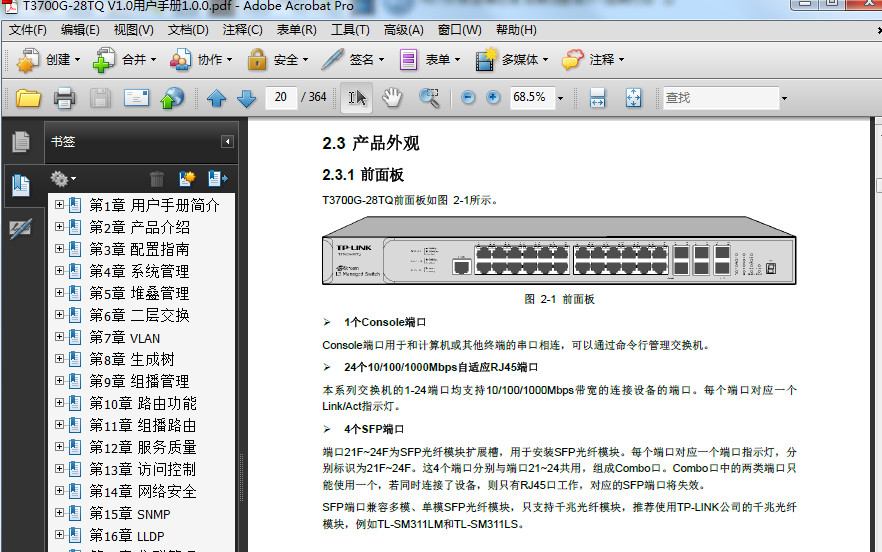
Task: Open the 注释 (Comment) toolbar menu
Action: click(x=593, y=60)
